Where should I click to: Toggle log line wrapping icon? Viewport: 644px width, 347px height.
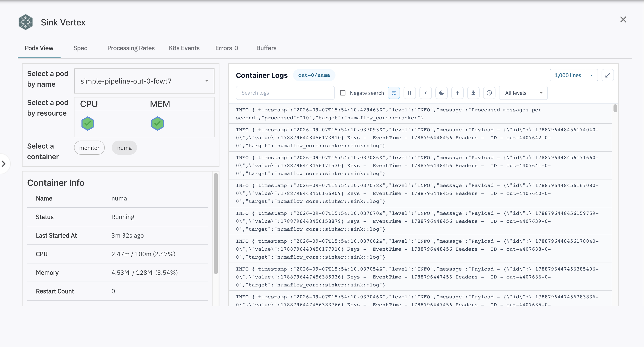(x=394, y=93)
